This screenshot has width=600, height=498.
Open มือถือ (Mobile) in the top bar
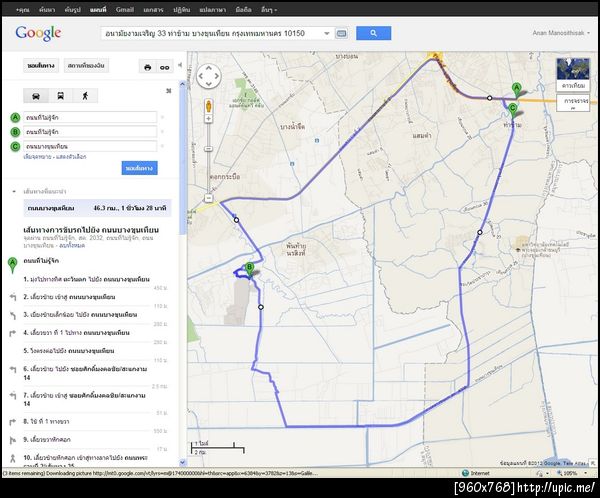(243, 10)
